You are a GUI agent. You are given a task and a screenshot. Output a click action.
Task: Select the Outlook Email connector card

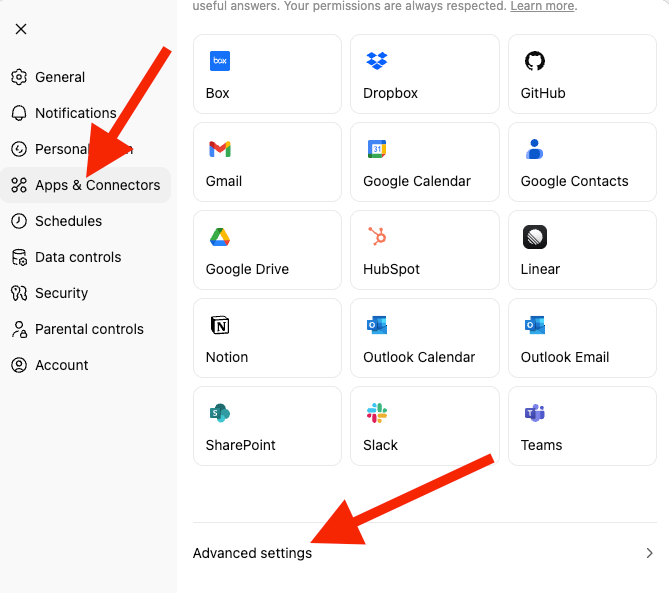582,339
